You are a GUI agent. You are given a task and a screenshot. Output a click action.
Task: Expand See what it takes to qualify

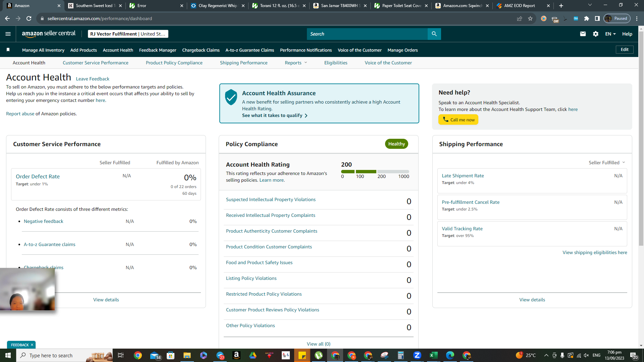[275, 115]
